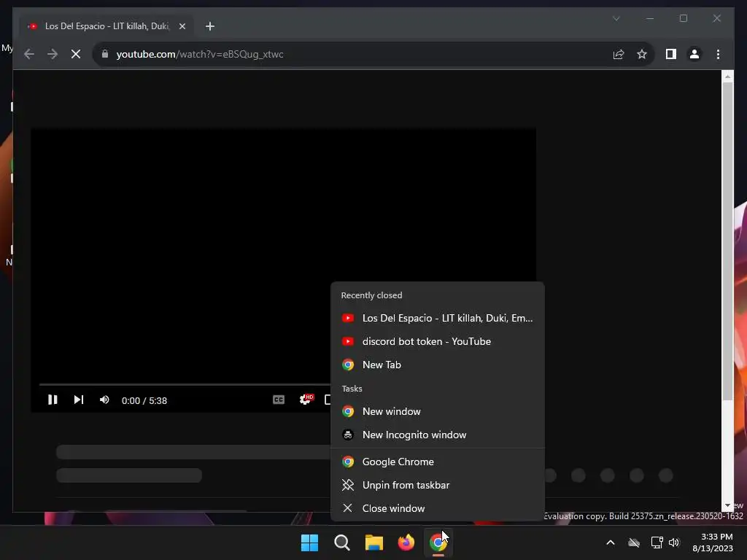
Task: Open the Windows Start menu
Action: (309, 542)
